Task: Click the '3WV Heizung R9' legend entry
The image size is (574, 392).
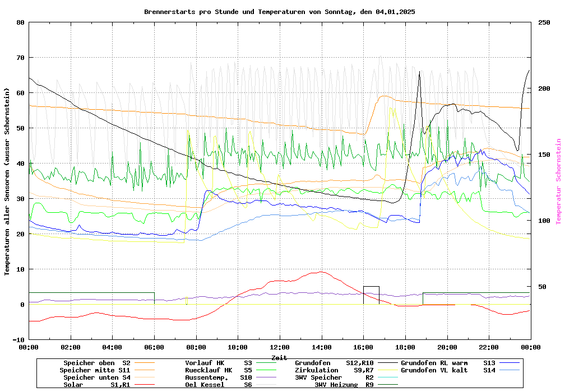Action: 344,385
